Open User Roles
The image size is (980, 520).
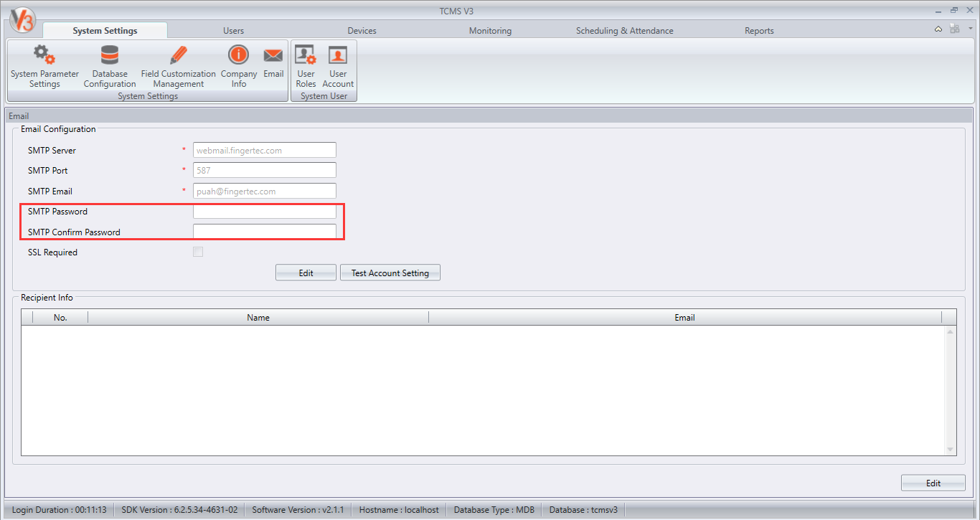coord(306,66)
